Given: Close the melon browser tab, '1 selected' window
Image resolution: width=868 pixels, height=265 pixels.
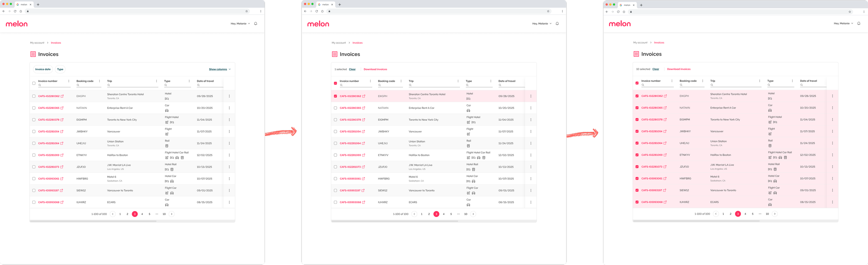Looking at the screenshot, I should (x=332, y=5).
